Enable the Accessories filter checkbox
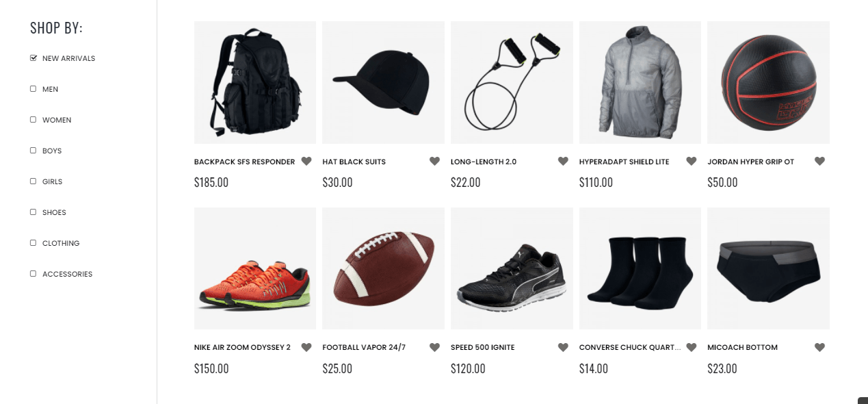 click(x=34, y=274)
